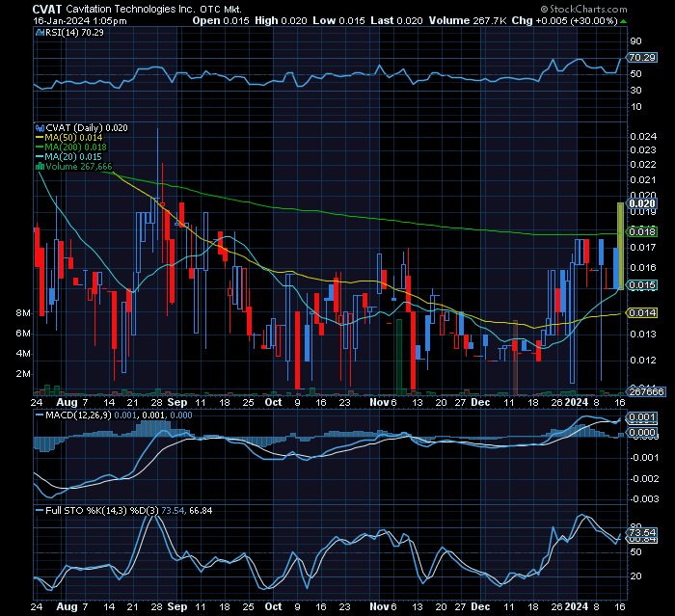Click the High 0.020 value

point(281,20)
